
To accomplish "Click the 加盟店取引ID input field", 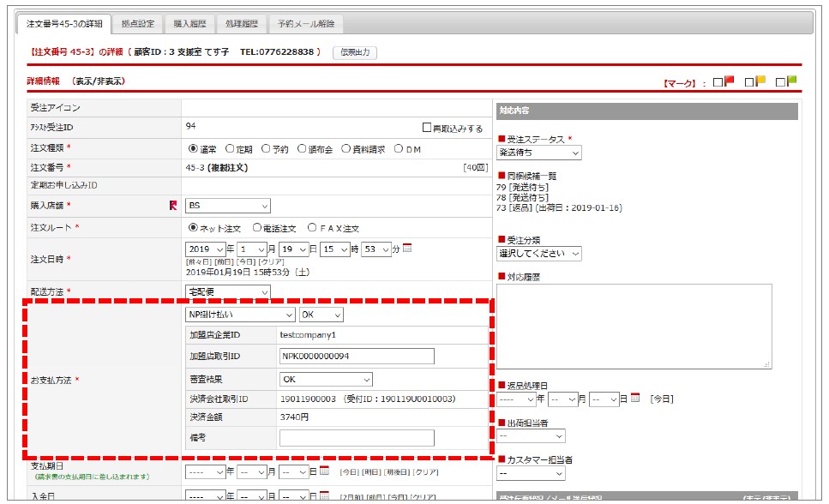I will point(357,357).
